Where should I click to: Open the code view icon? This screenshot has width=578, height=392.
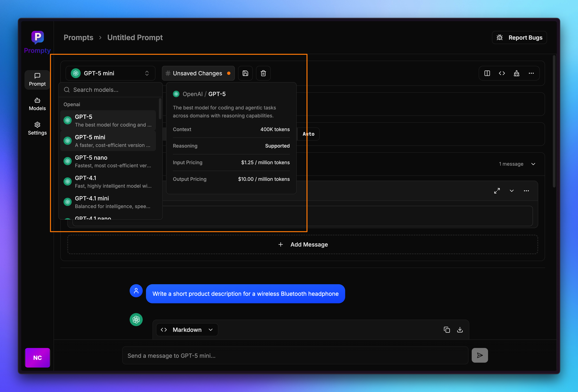(502, 73)
